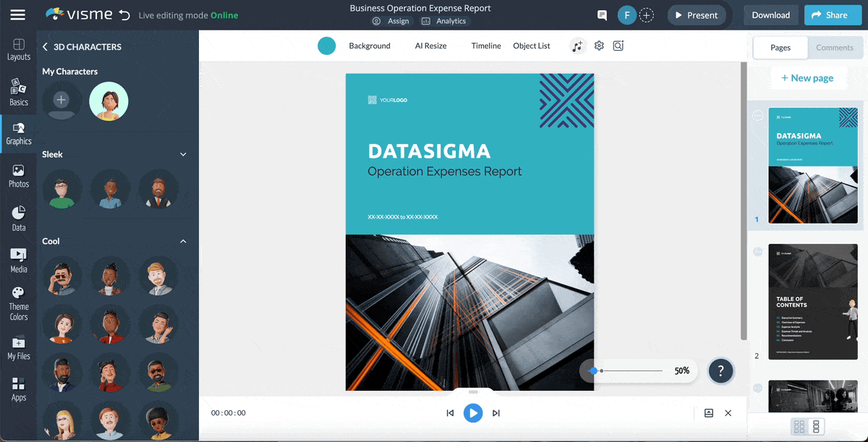This screenshot has width=868, height=442.
Task: Open the hamburger main menu
Action: pos(17,15)
